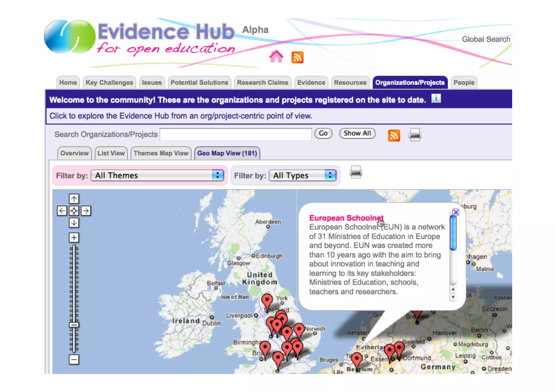Zoom out the map with minus

[x=74, y=359]
